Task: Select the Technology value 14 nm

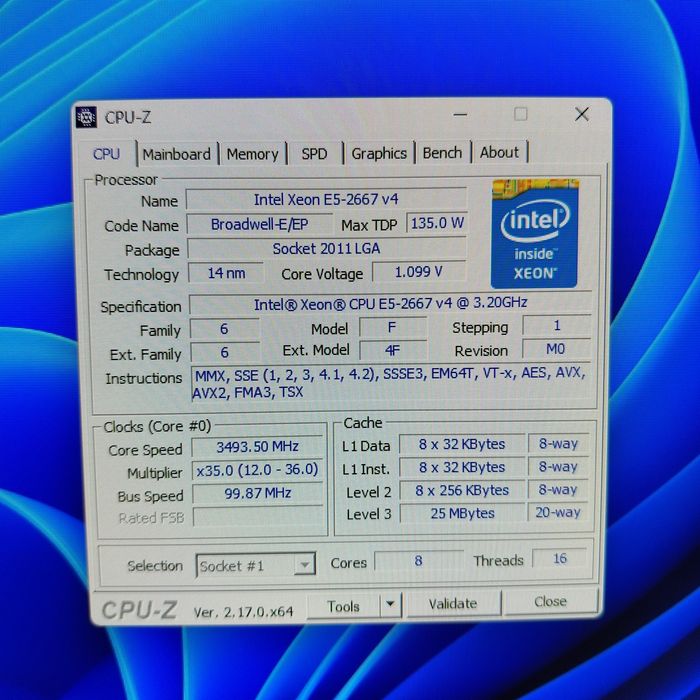Action: coord(226,273)
